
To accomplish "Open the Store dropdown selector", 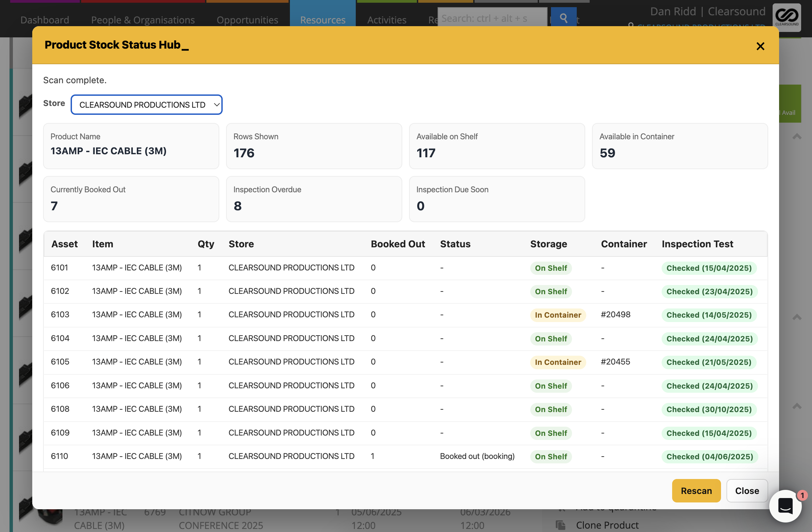I will (x=146, y=105).
